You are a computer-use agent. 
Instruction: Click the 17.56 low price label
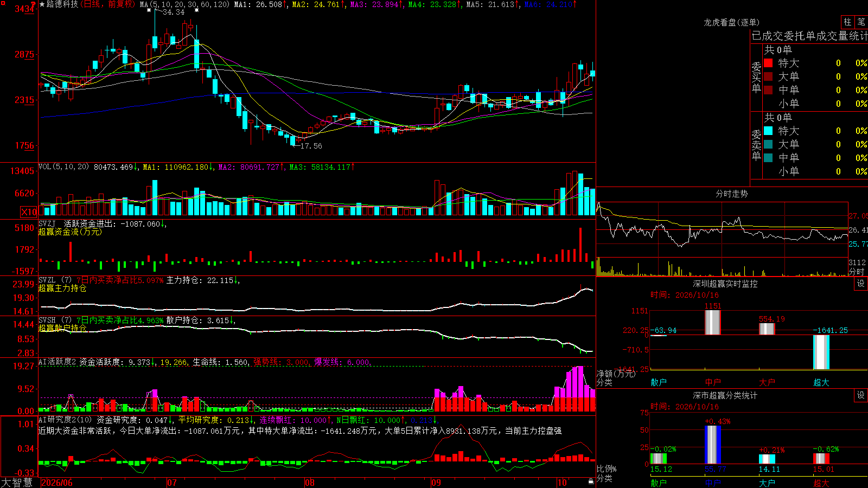click(x=311, y=146)
